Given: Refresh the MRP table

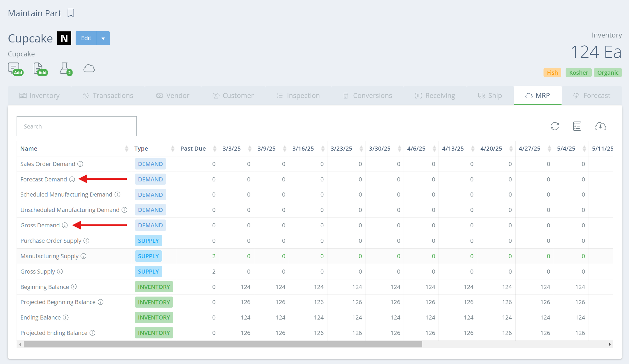Looking at the screenshot, I should point(555,126).
